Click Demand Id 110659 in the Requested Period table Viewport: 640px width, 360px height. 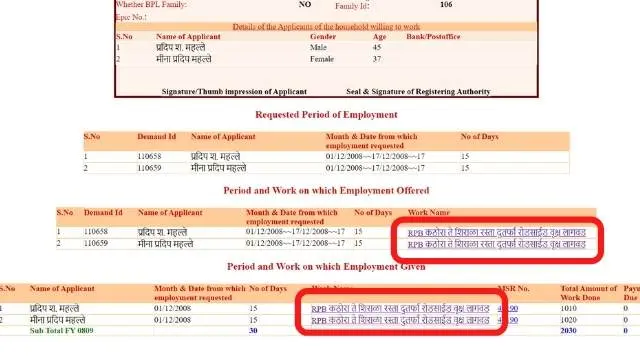click(x=149, y=168)
